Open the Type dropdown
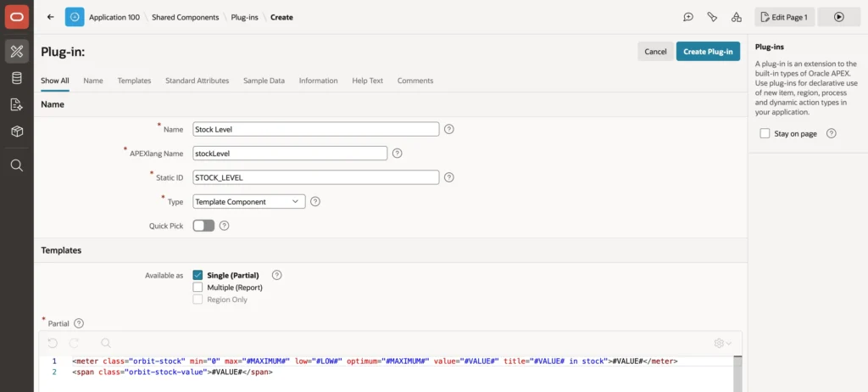This screenshot has width=868, height=392. click(249, 202)
